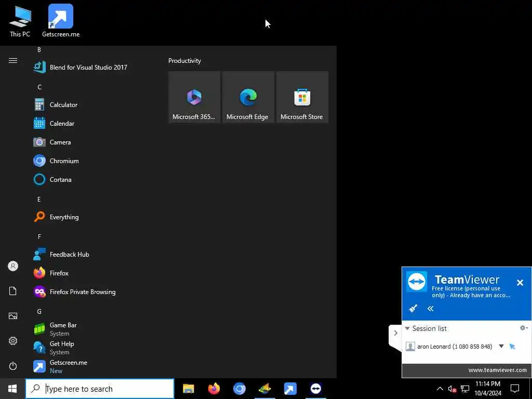Open Chromium from the taskbar
The width and height of the screenshot is (532, 399).
239,389
